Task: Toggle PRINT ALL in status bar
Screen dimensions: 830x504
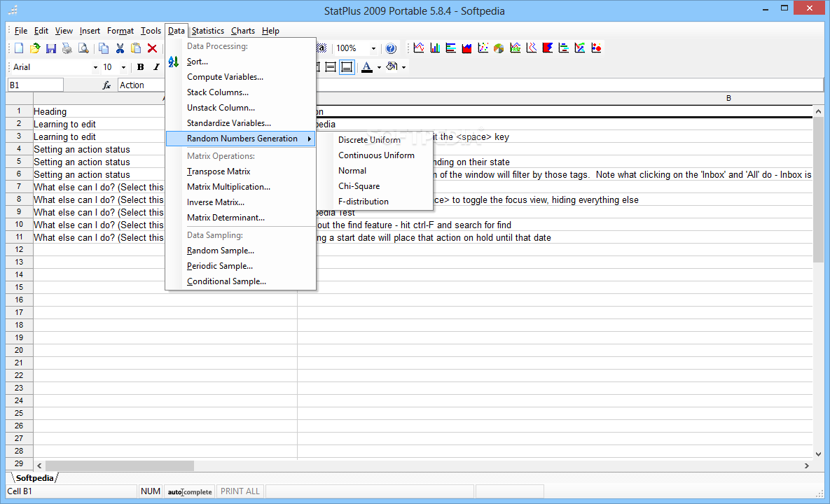Action: (x=240, y=491)
